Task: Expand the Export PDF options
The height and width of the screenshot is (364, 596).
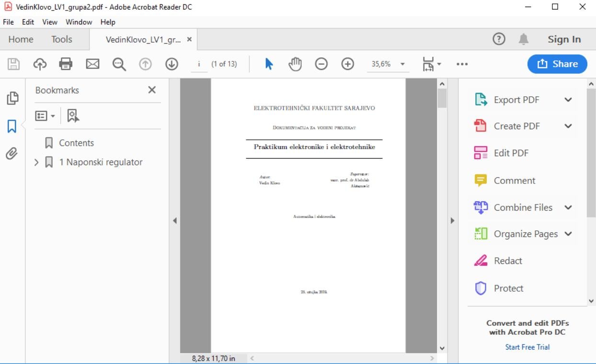Action: (568, 100)
